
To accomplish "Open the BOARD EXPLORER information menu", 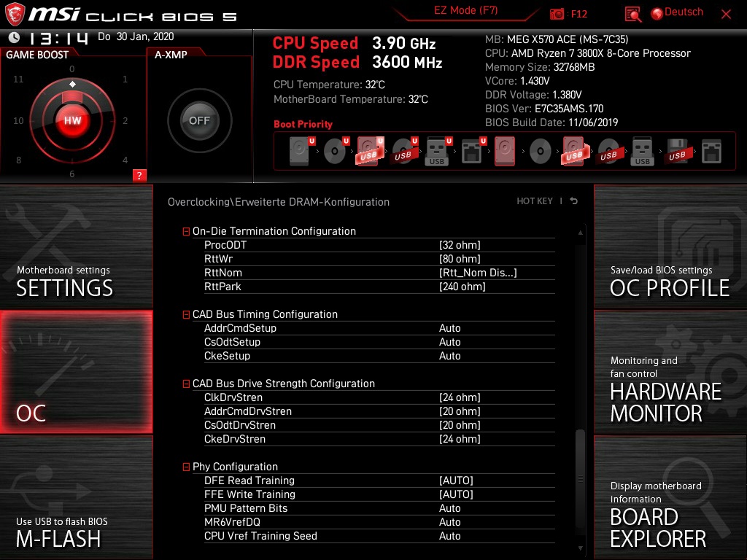I will [x=670, y=497].
